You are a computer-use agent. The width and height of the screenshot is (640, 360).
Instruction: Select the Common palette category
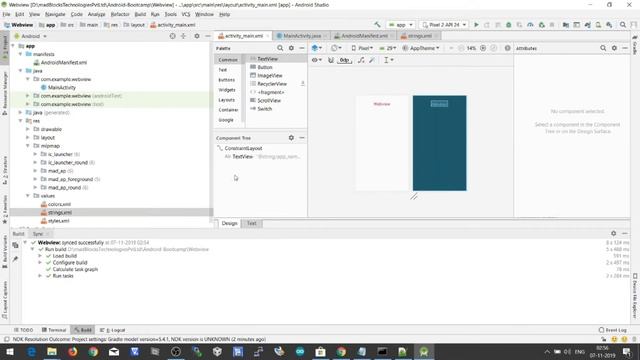228,60
